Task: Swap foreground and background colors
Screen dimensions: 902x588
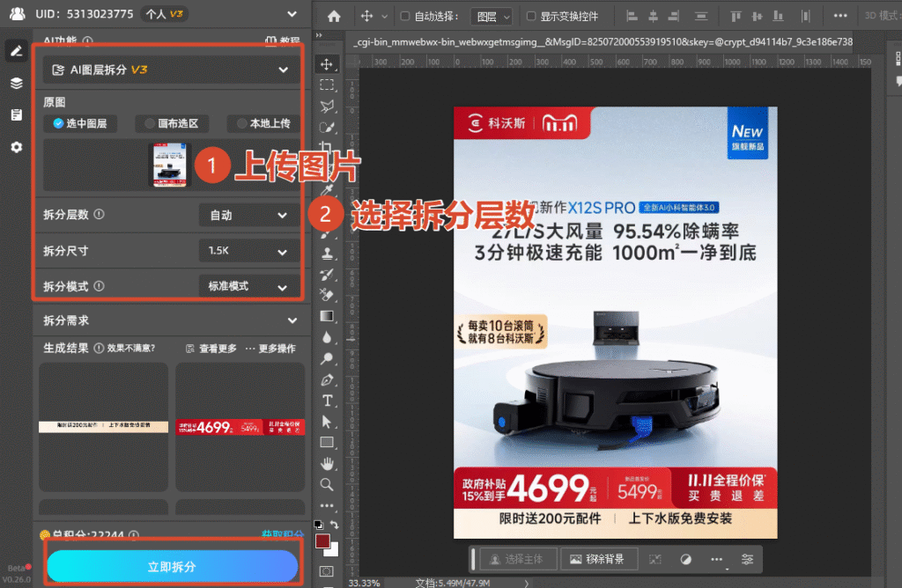Action: pos(334,525)
